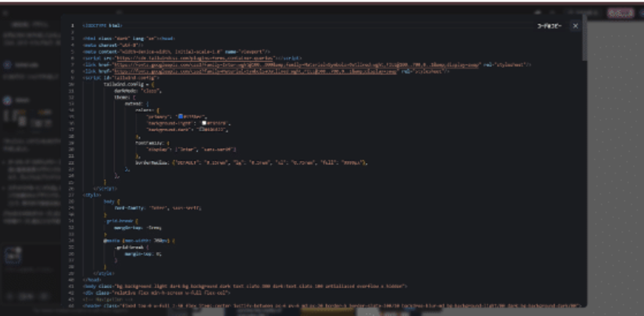
Task: Click the コードをコピー copy code button
Action: (549, 26)
